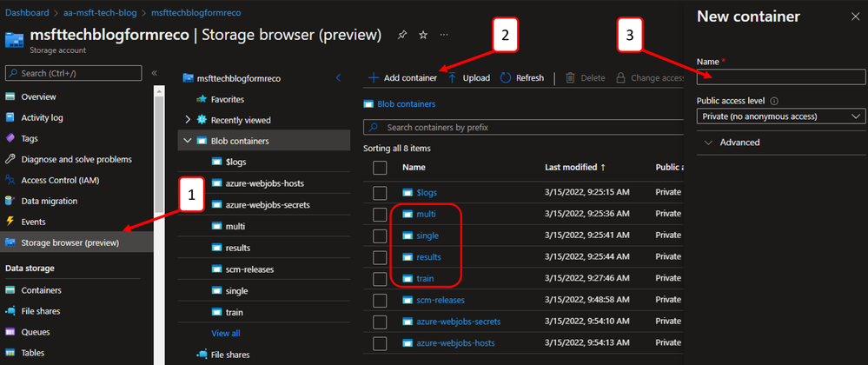Click the info icon next to Public access level
868x365 pixels.
point(774,102)
